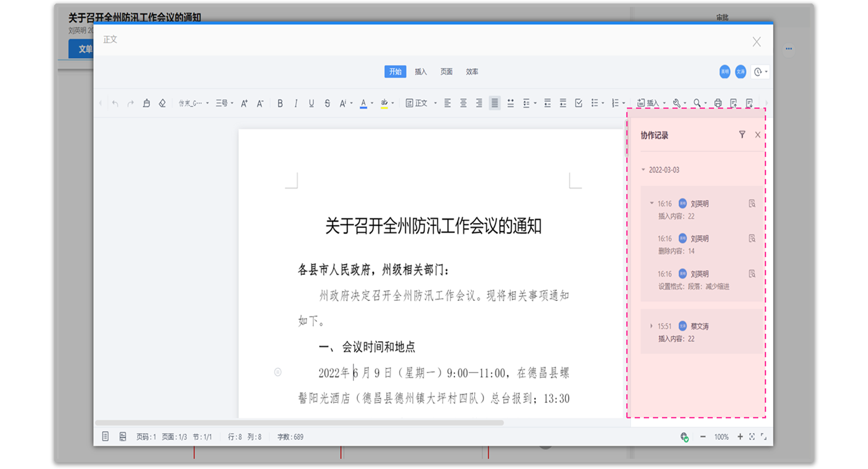The height and width of the screenshot is (469, 868).
Task: Open superscript/subscript options arrow
Action: click(x=352, y=103)
